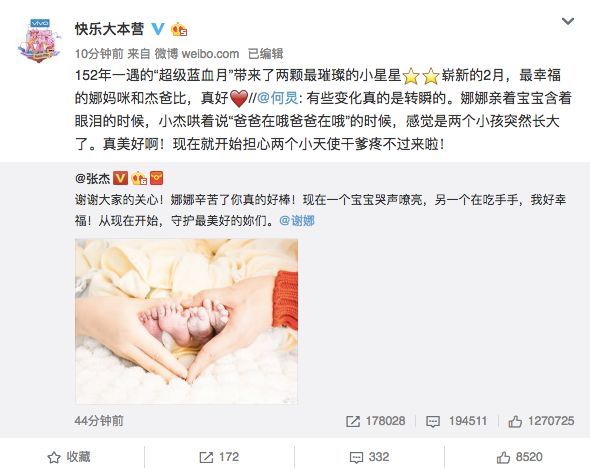Open the 快乐大本营 account name link
The height and width of the screenshot is (469, 590).
pos(109,29)
